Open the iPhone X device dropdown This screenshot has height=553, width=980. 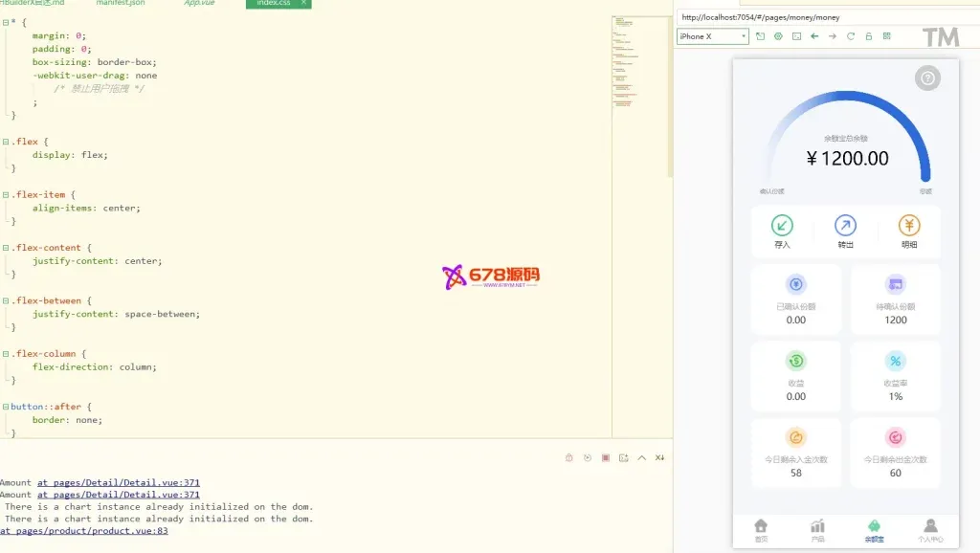click(712, 36)
